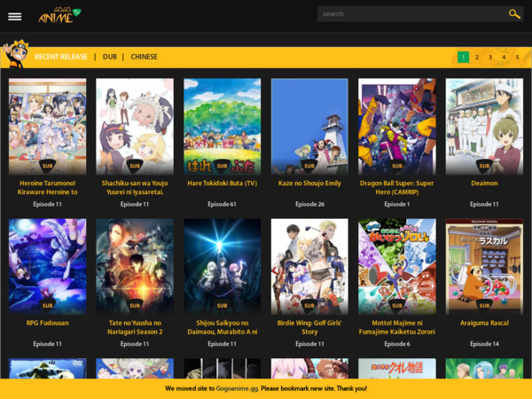Click the GogoAnime logo
The image size is (532, 399).
pos(59,15)
